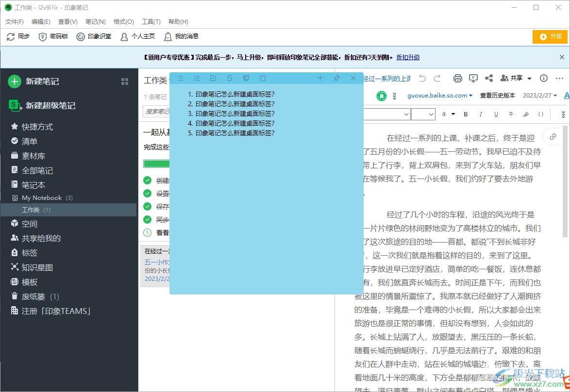
Task: Open 知识星图 knowledge graph
Action: coord(32,267)
